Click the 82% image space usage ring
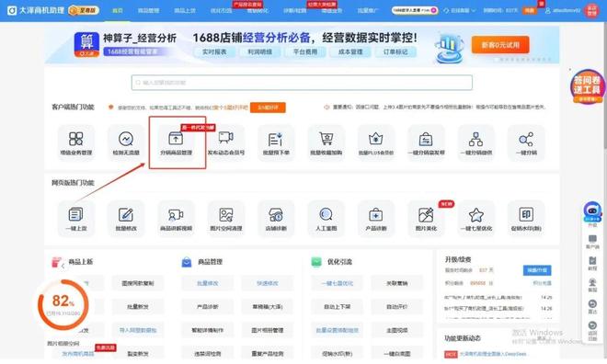Image resolution: width=607 pixels, height=364 pixels. tap(63, 305)
